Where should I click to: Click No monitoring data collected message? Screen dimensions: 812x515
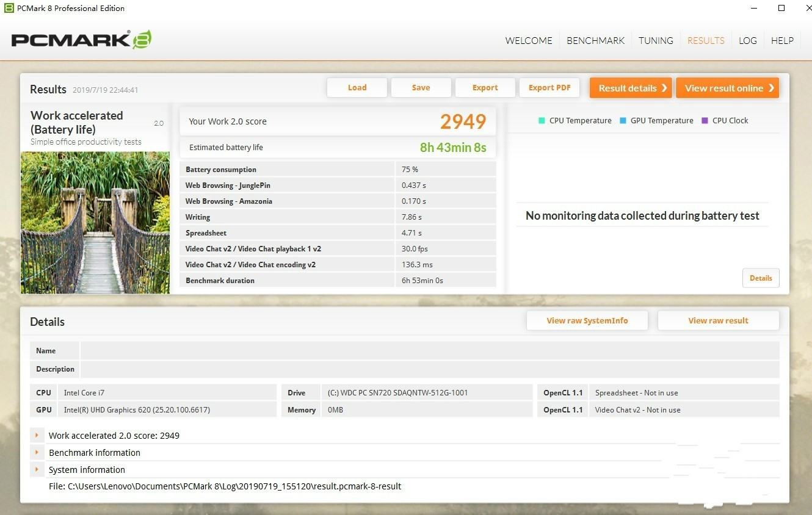click(642, 215)
